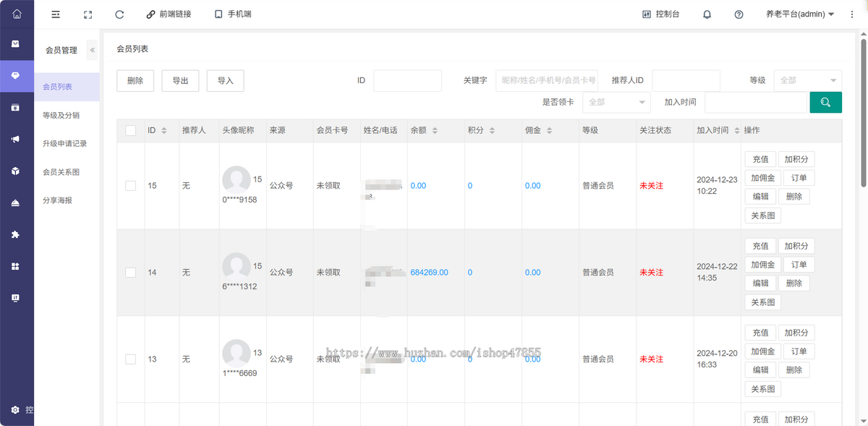This screenshot has height=426, width=868.
Task: Click the green search button
Action: pyautogui.click(x=825, y=103)
